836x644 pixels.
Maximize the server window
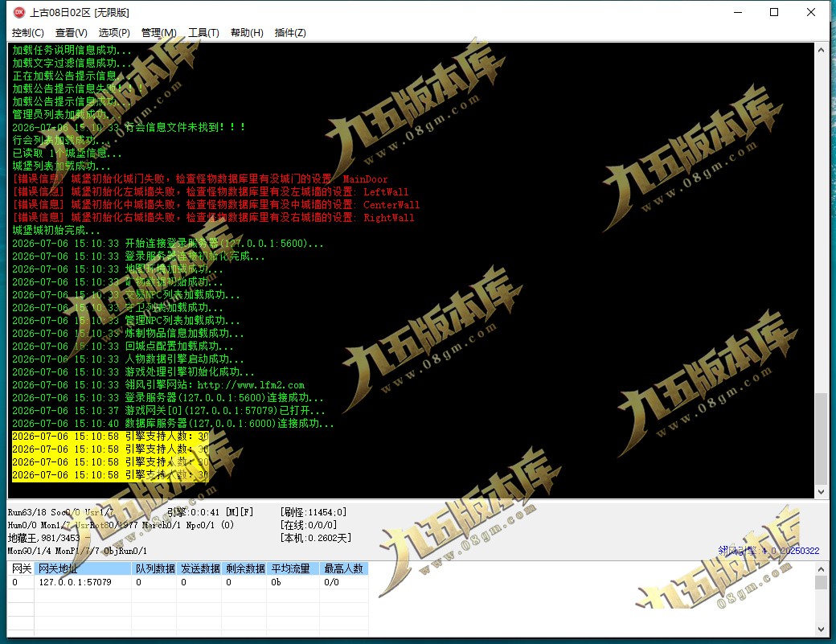[x=774, y=12]
